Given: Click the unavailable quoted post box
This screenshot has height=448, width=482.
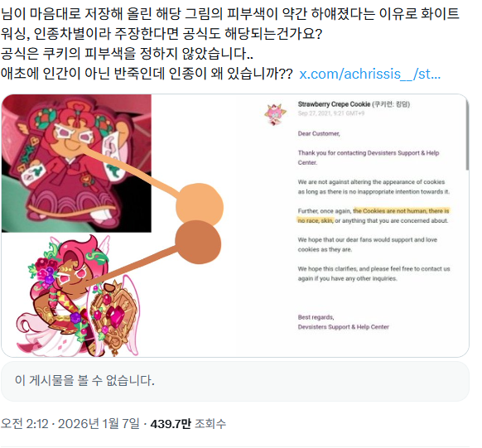Looking at the screenshot, I should click(235, 381).
